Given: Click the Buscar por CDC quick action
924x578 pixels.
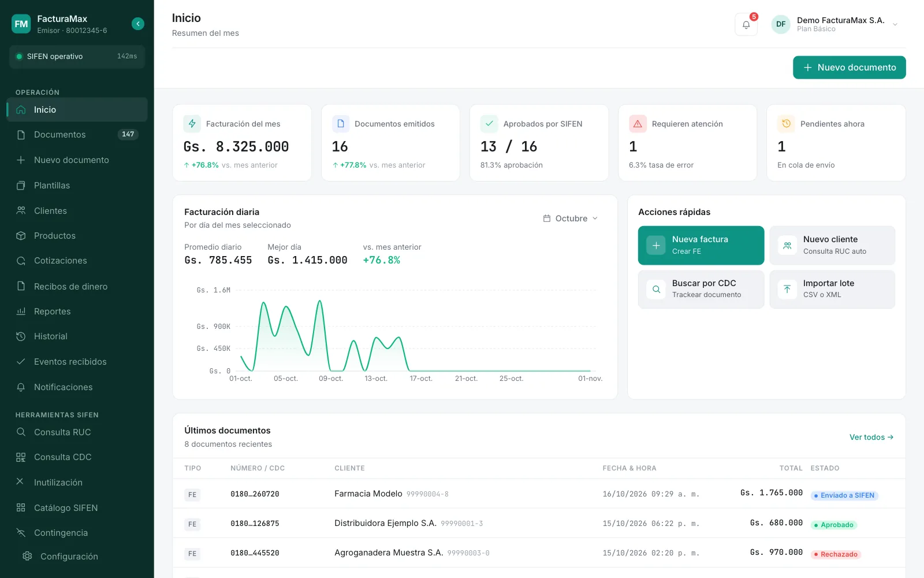Looking at the screenshot, I should coord(701,289).
